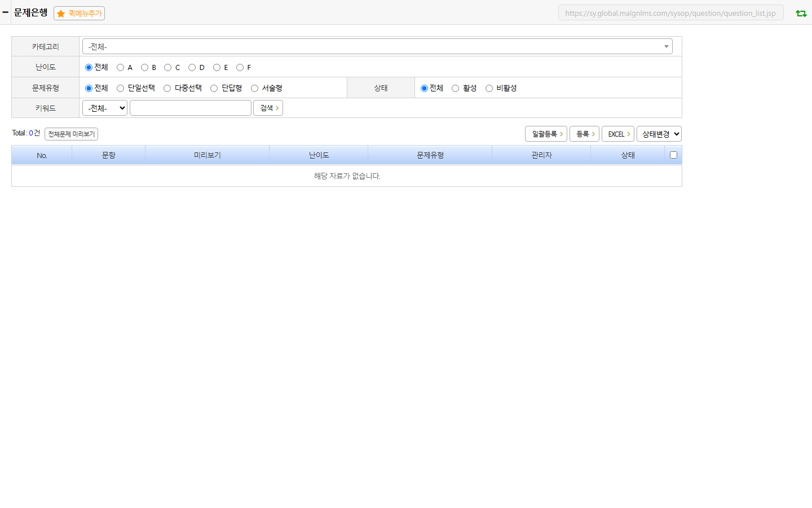Click the No. column header
Screen dimensions: 812x508
(42, 155)
